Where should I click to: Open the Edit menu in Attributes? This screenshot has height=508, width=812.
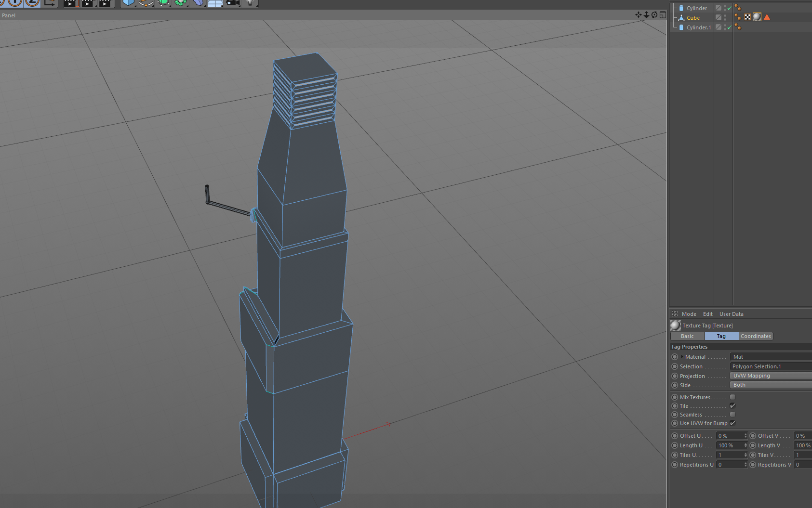click(707, 314)
